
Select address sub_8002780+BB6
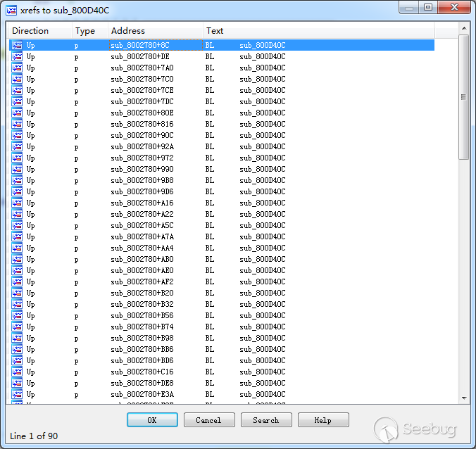[x=142, y=349]
